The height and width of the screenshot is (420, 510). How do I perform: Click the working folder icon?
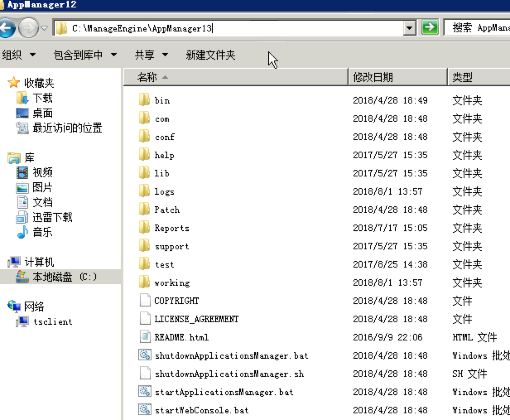tap(144, 282)
